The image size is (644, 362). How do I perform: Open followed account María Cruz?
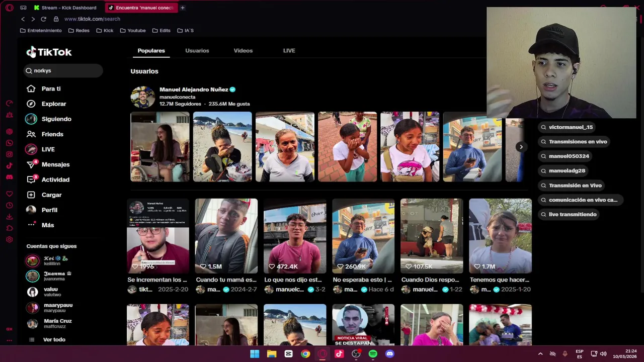49,323
